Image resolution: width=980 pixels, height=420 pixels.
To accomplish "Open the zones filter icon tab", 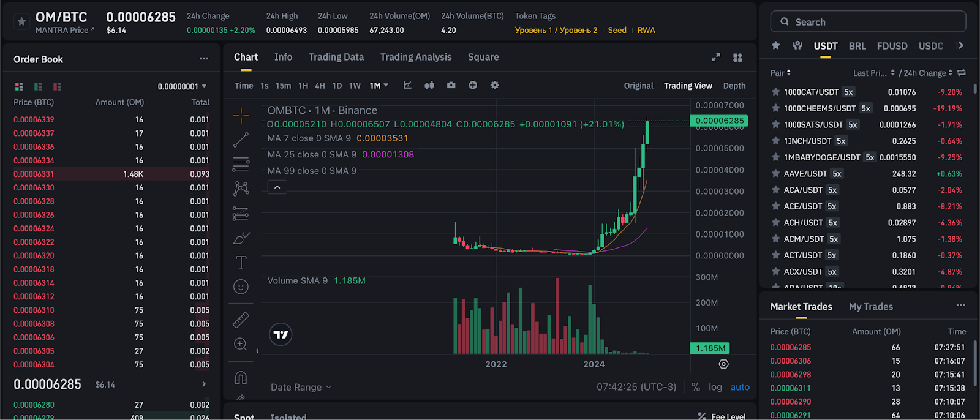I will pyautogui.click(x=797, y=45).
